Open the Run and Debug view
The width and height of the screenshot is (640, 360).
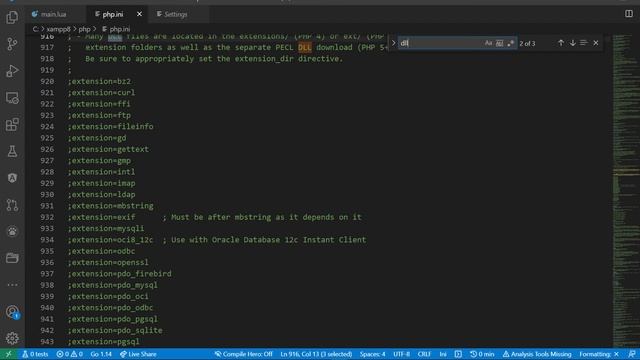[12, 71]
